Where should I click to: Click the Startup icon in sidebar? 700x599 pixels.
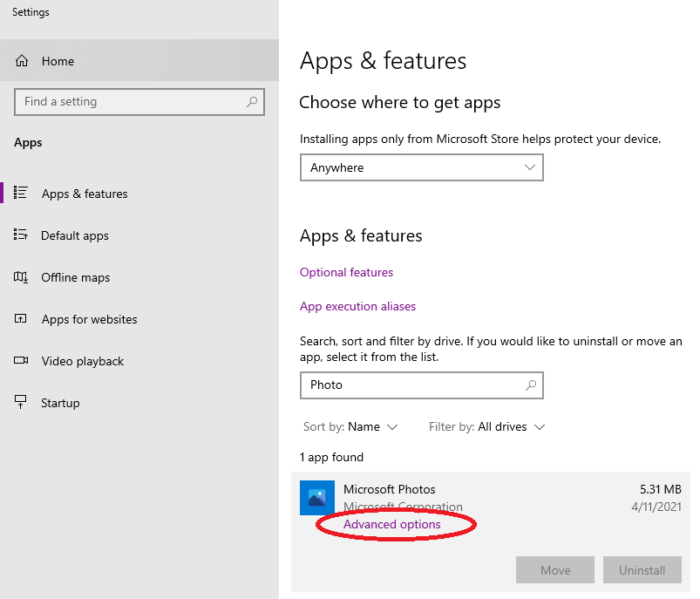click(21, 402)
